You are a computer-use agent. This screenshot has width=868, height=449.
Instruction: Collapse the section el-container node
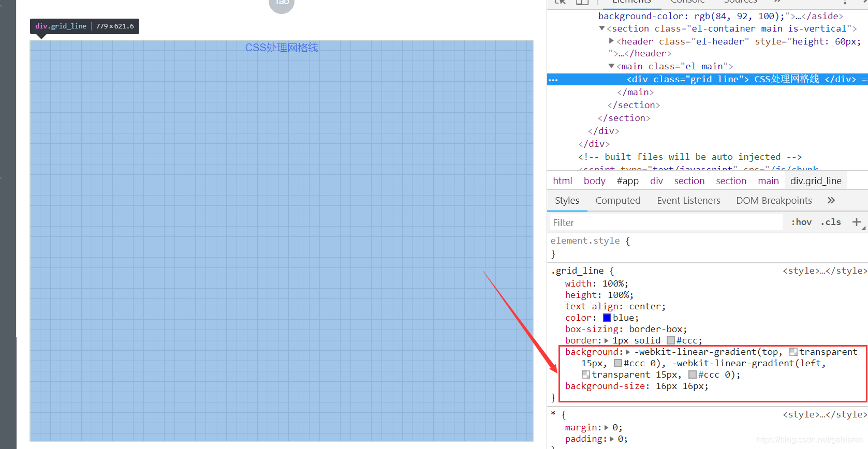pyautogui.click(x=601, y=28)
